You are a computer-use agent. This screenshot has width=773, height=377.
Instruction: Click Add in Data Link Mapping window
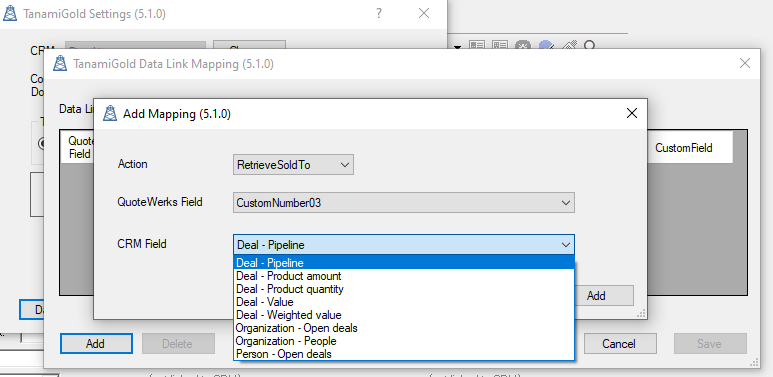click(x=96, y=343)
